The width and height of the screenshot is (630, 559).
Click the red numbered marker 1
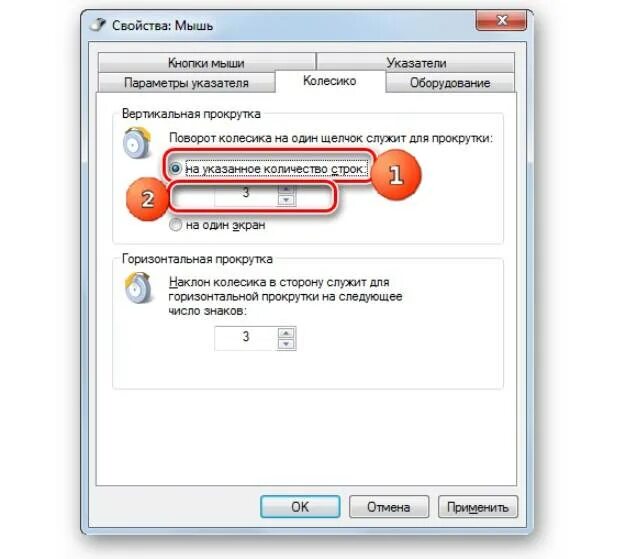[396, 175]
